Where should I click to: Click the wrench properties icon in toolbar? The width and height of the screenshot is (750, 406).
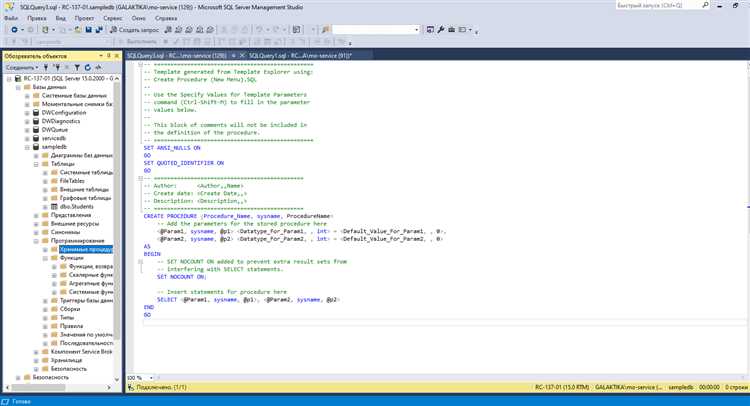tap(441, 30)
